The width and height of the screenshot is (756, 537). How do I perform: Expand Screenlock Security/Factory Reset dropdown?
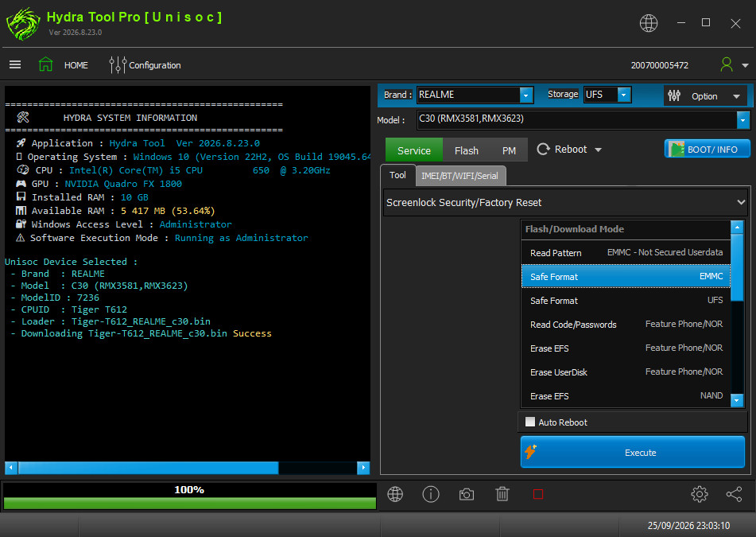click(741, 203)
